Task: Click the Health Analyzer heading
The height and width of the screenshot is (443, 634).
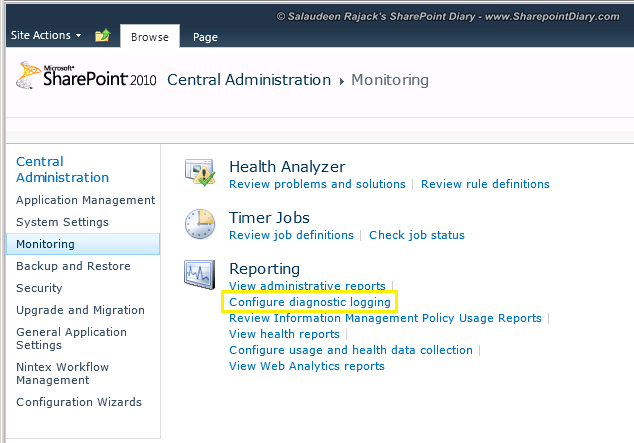Action: point(287,167)
